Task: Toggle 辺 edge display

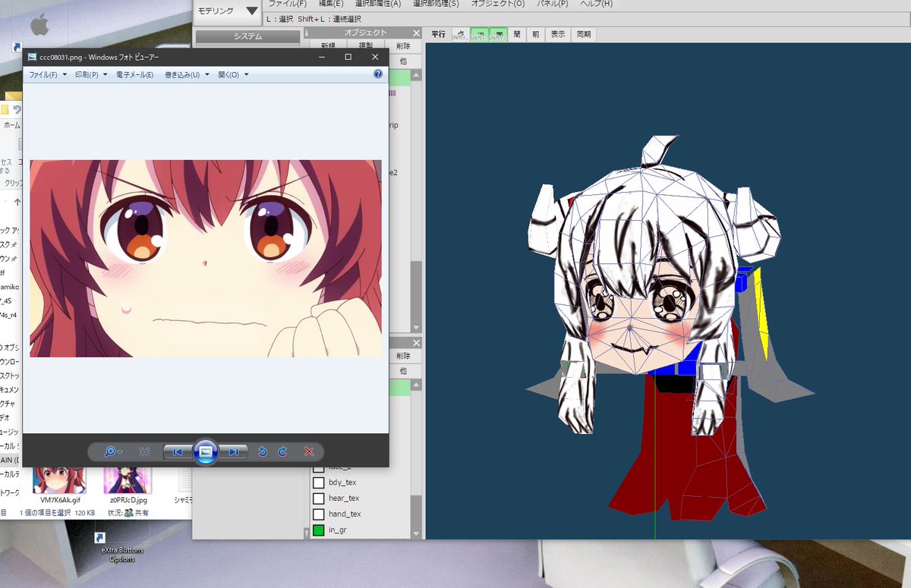Action: (x=480, y=34)
